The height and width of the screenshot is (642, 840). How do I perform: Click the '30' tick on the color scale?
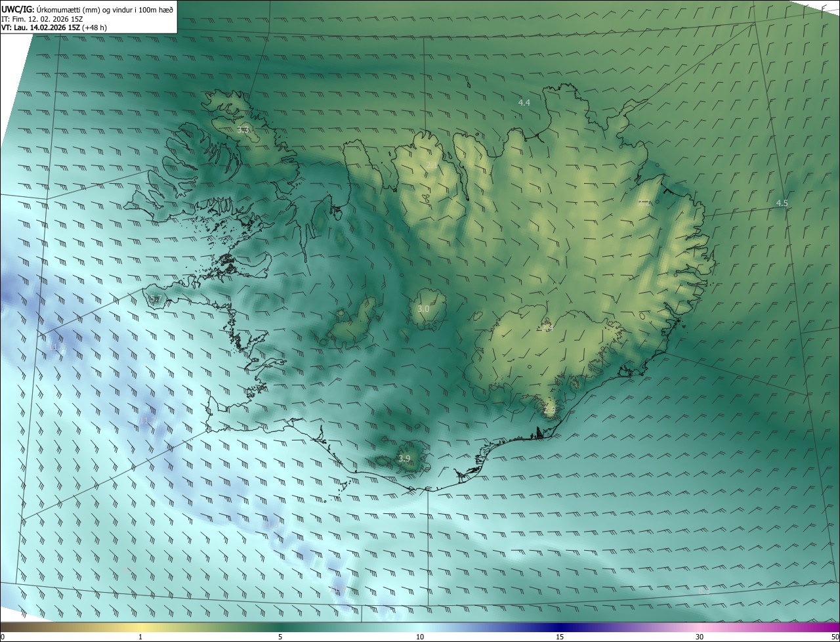[x=700, y=637]
